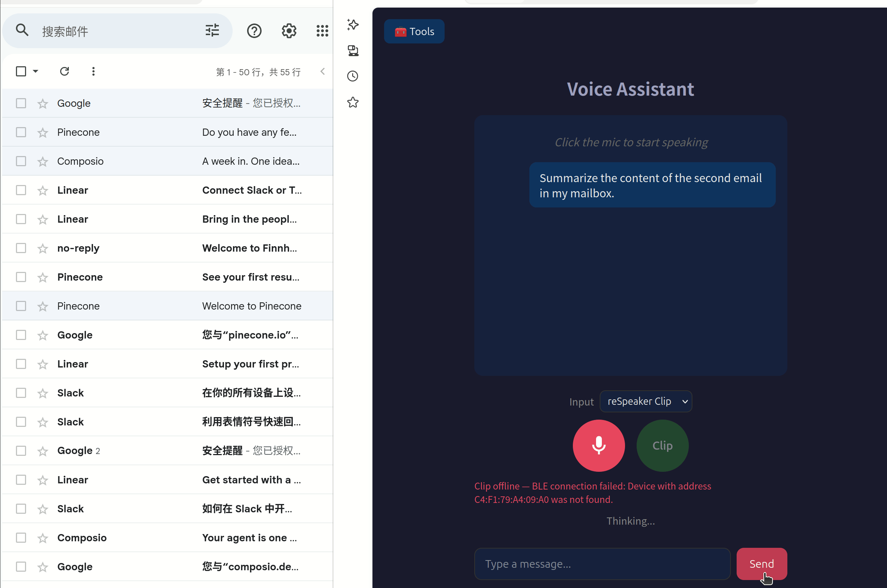Check the Composio 'A week in' email
The image size is (887, 588).
(x=21, y=161)
